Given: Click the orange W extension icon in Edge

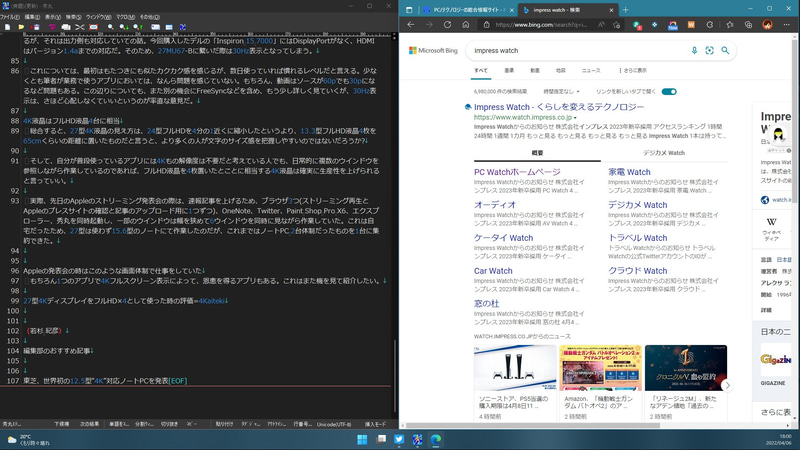Looking at the screenshot, I should 691,24.
